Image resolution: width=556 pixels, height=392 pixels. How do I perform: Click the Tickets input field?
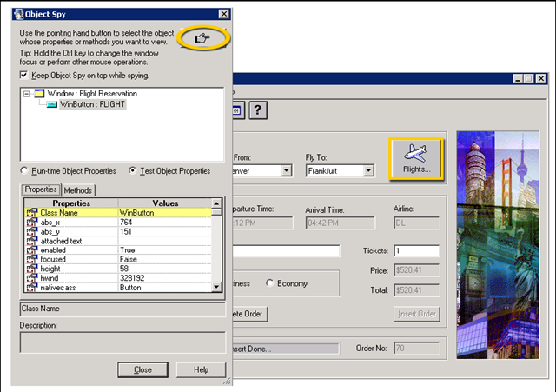pyautogui.click(x=417, y=251)
